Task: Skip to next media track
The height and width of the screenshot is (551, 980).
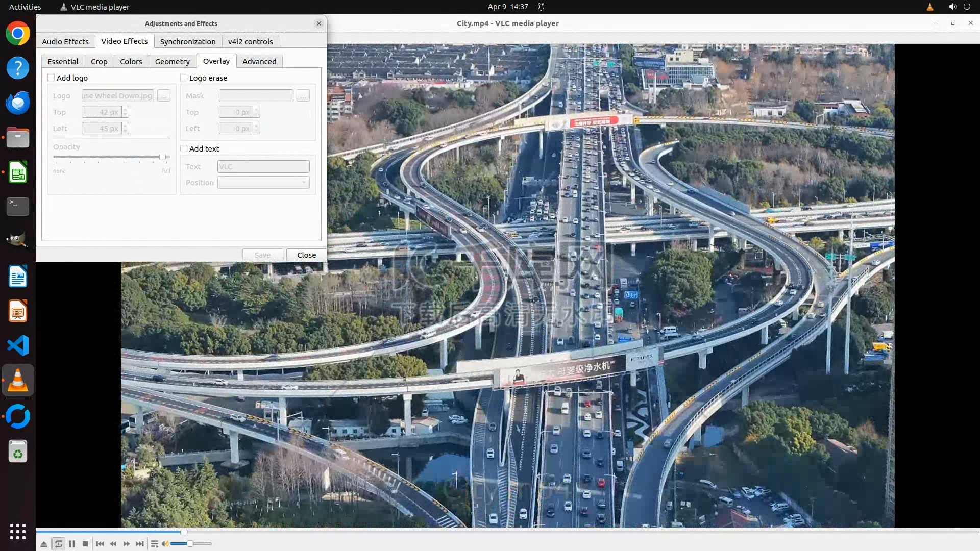Action: pyautogui.click(x=140, y=544)
